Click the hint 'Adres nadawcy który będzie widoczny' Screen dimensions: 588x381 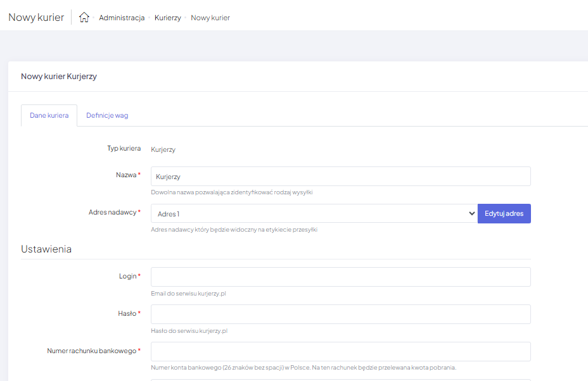[x=234, y=230]
